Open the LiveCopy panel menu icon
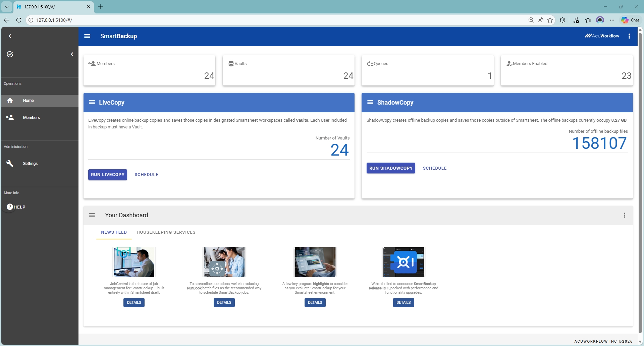 point(92,103)
